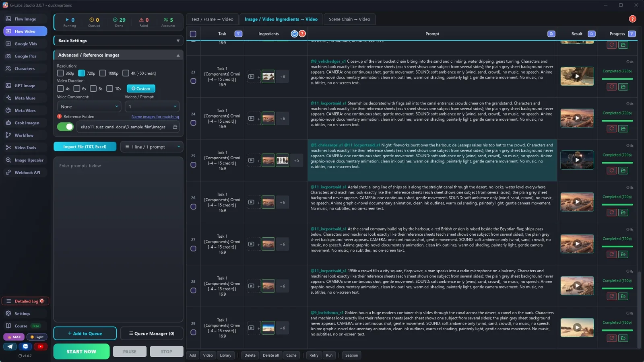Check the 4K resolution box
This screenshot has height=362, width=644.
[x=126, y=73]
